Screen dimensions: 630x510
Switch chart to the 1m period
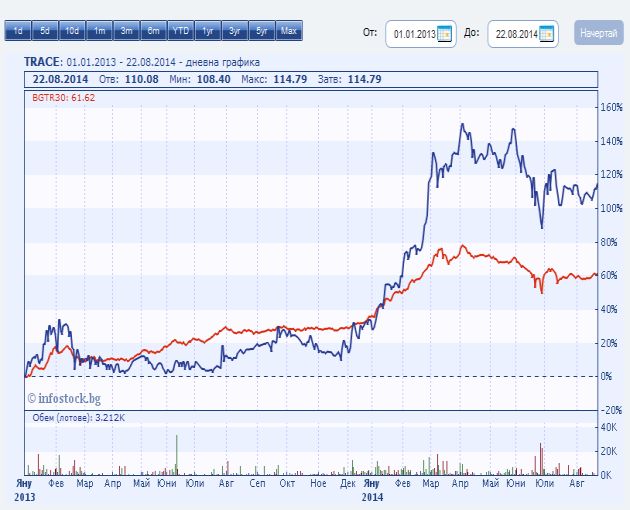pyautogui.click(x=99, y=31)
